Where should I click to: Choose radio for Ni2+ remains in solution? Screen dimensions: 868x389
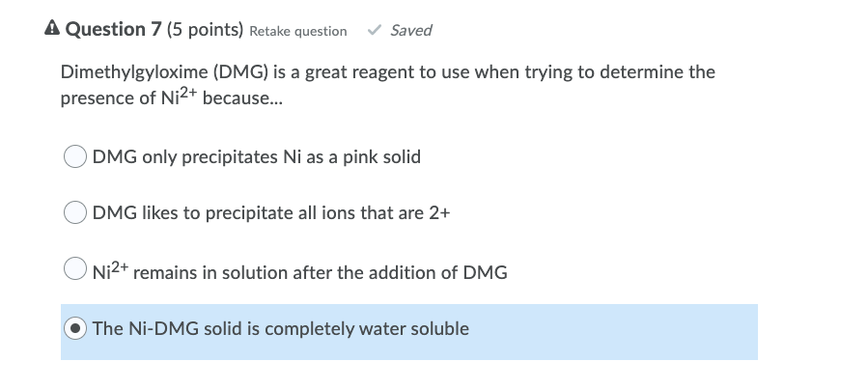pos(76,270)
